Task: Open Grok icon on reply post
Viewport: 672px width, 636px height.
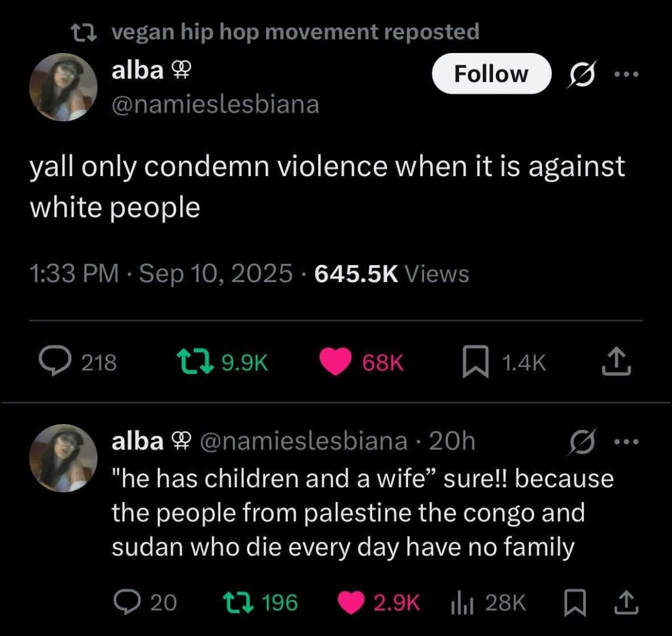Action: (x=581, y=441)
